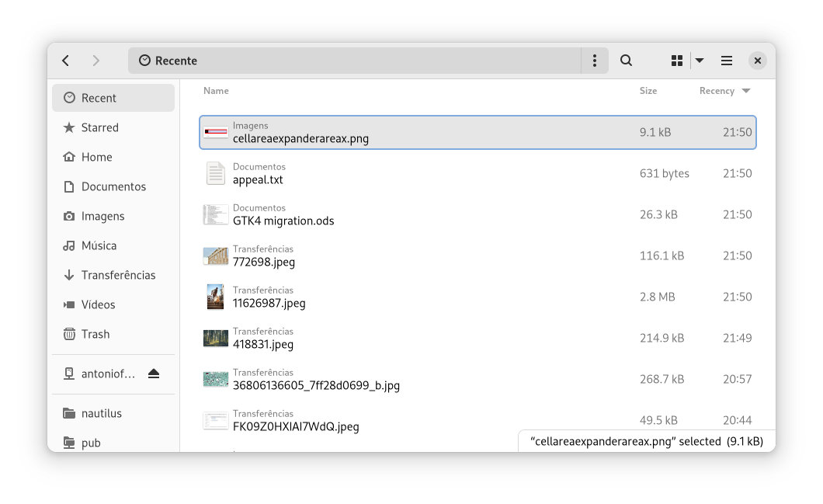This screenshot has height=504, width=823.
Task: Open the nautilus bookmark folder
Action: click(113, 413)
